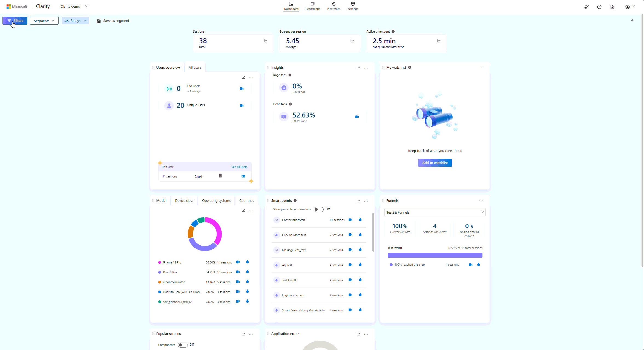Viewport: 644px width, 350px height.
Task: Open more options in Insights card
Action: pyautogui.click(x=366, y=68)
